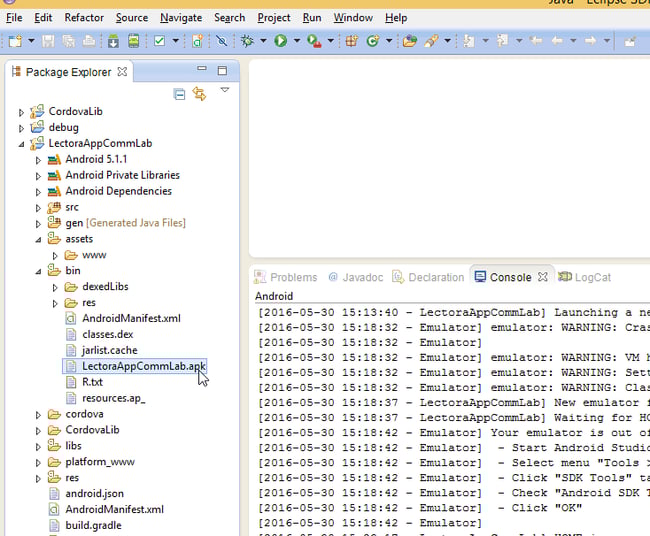Open the Project menu

coord(274,18)
